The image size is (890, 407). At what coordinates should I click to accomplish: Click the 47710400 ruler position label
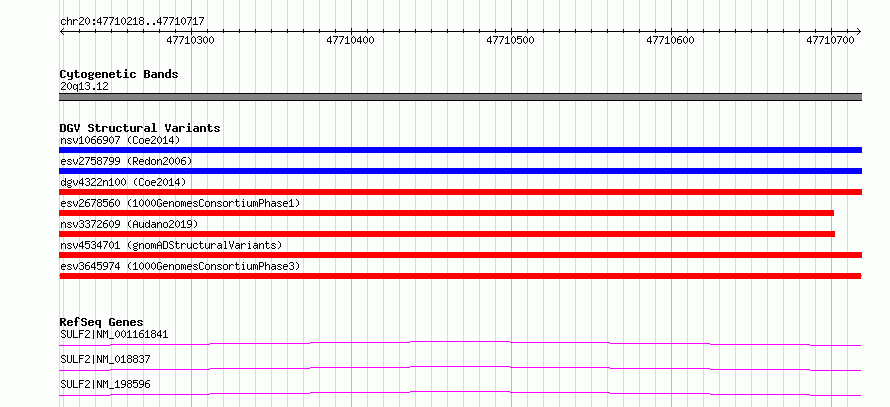coord(351,41)
